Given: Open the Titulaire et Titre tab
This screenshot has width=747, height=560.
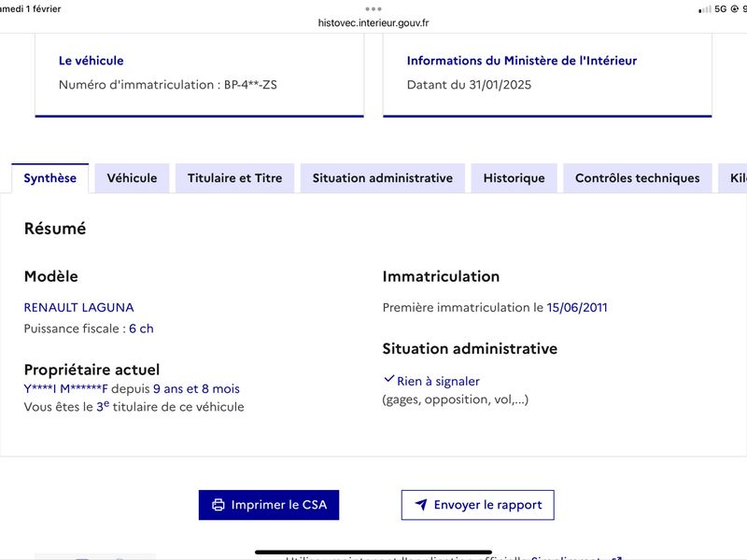Looking at the screenshot, I should click(x=235, y=178).
